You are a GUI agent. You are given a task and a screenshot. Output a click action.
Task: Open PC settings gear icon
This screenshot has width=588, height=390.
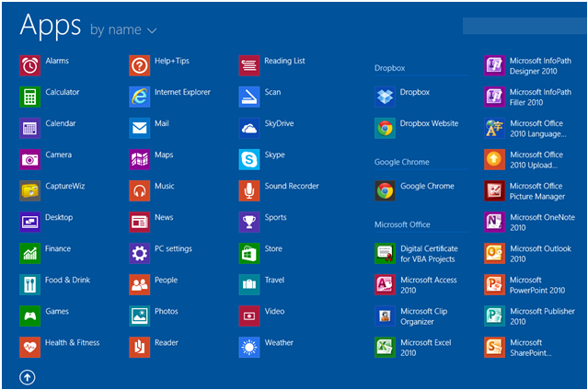pos(140,254)
